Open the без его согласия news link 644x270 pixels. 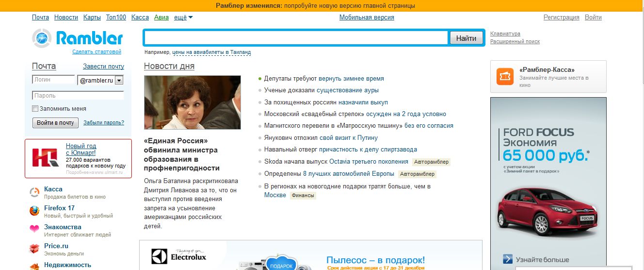click(x=429, y=126)
